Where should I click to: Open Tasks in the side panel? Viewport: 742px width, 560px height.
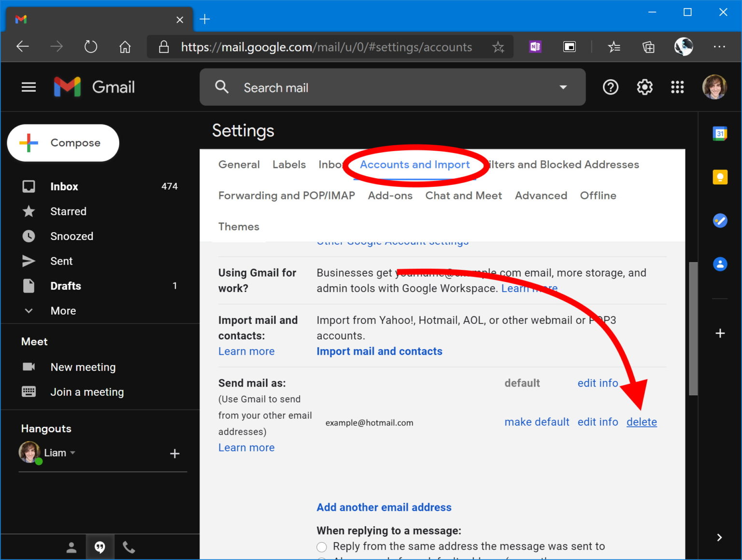720,221
